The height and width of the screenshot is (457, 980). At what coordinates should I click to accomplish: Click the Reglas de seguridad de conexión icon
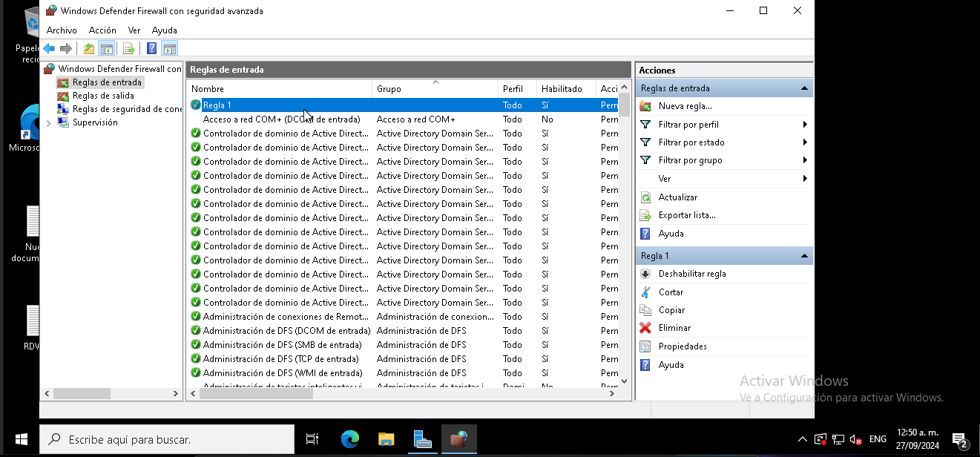click(x=64, y=109)
